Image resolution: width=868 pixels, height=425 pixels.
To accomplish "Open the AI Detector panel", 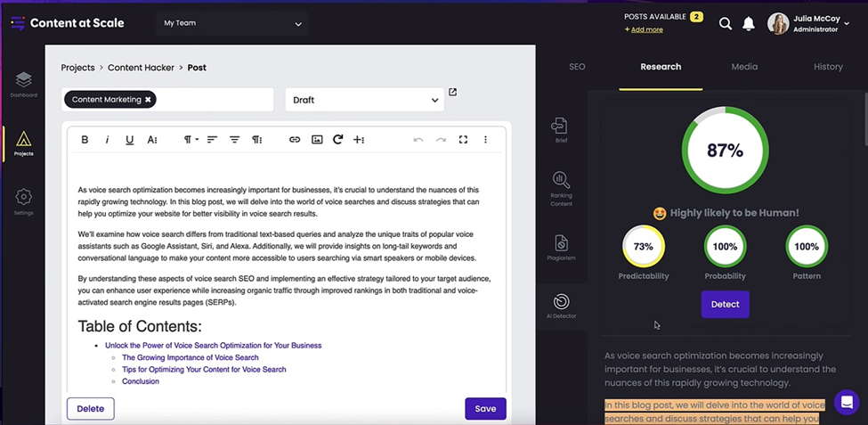I will (x=561, y=306).
